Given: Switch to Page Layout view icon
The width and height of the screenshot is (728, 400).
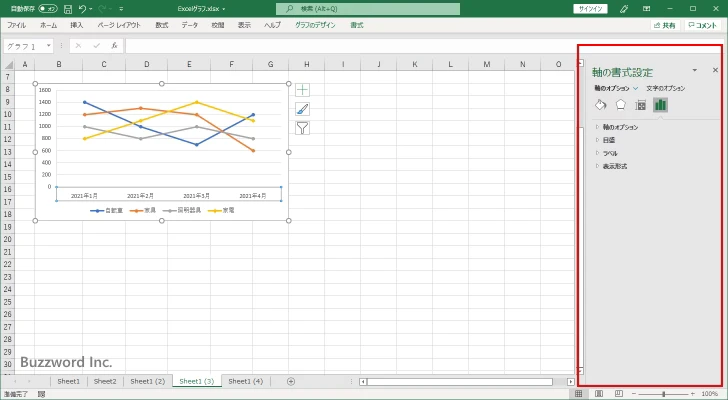Looking at the screenshot, I should click(599, 394).
